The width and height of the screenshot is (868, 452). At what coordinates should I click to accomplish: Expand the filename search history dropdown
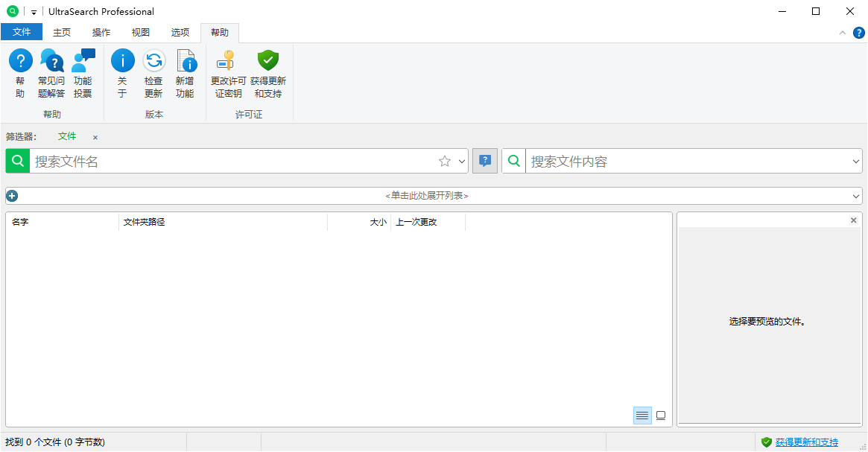(462, 162)
